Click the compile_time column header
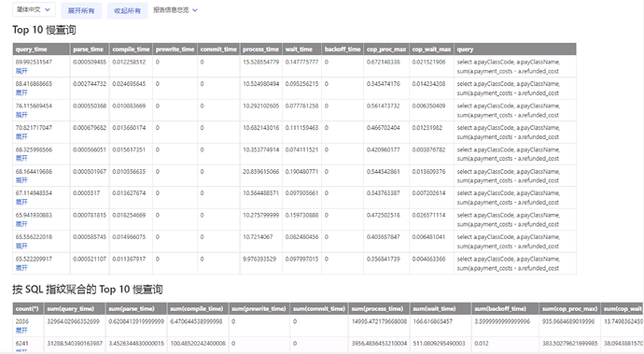 131,49
